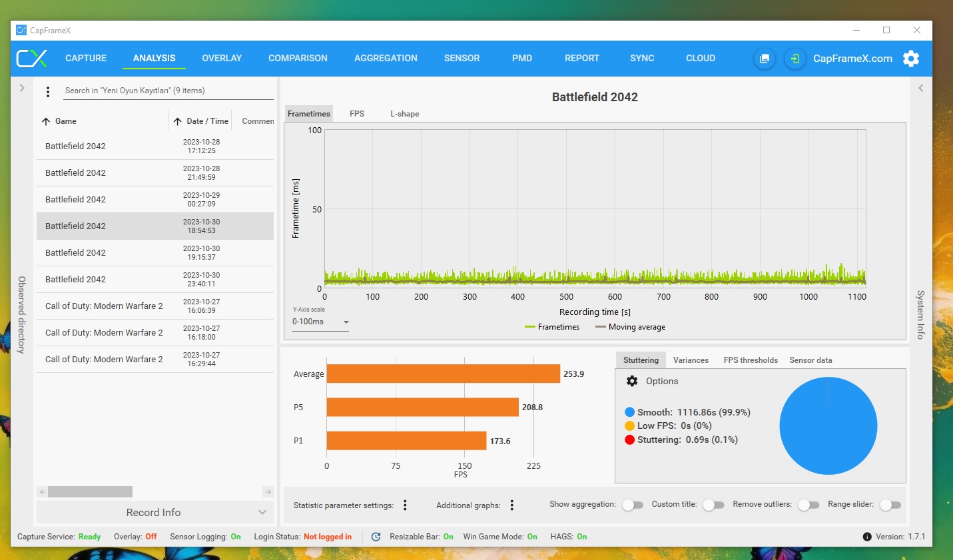
Task: Select the ANALYSIS tab
Action: pyautogui.click(x=154, y=59)
